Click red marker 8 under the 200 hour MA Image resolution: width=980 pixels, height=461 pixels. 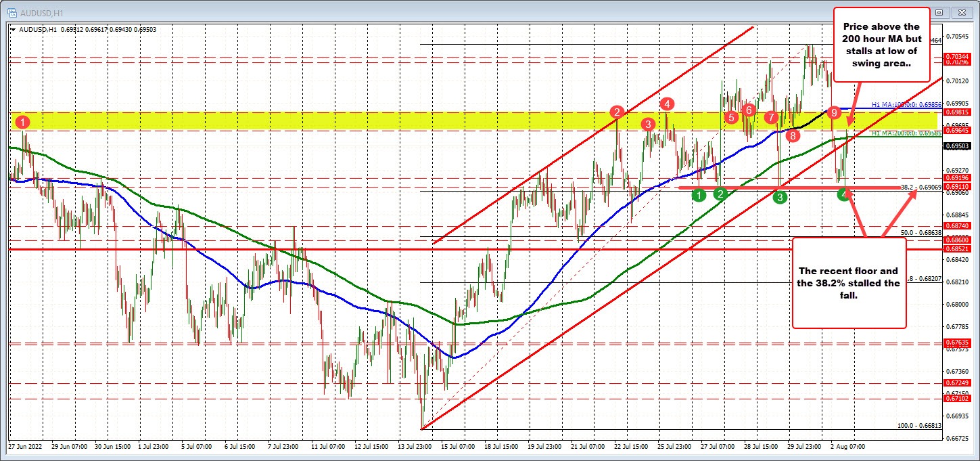click(793, 135)
